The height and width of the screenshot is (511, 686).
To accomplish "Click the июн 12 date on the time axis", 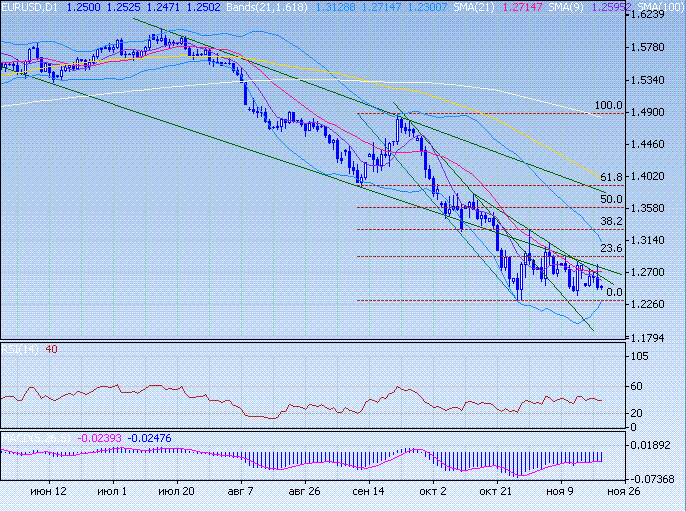I will point(48,492).
